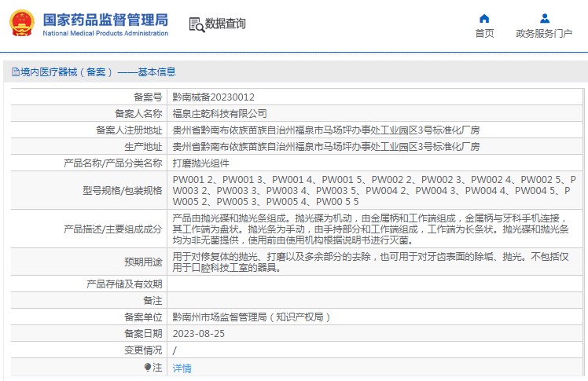Click the 数据查询 heading text
Screen dimensions: 588x381
point(225,24)
